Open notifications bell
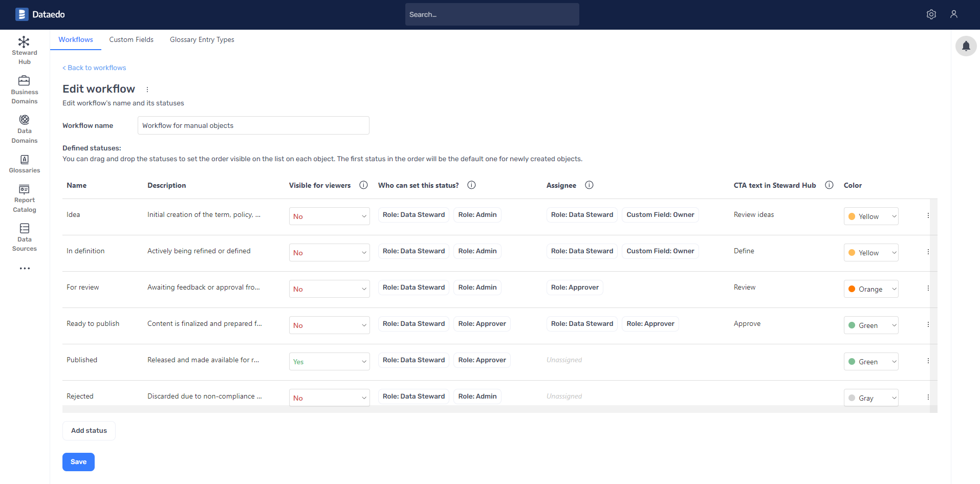 [x=966, y=46]
